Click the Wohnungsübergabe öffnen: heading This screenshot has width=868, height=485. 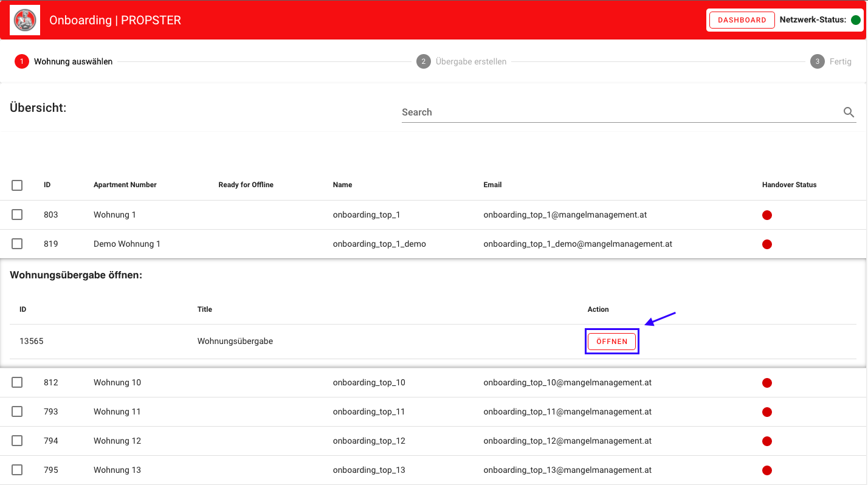point(76,275)
